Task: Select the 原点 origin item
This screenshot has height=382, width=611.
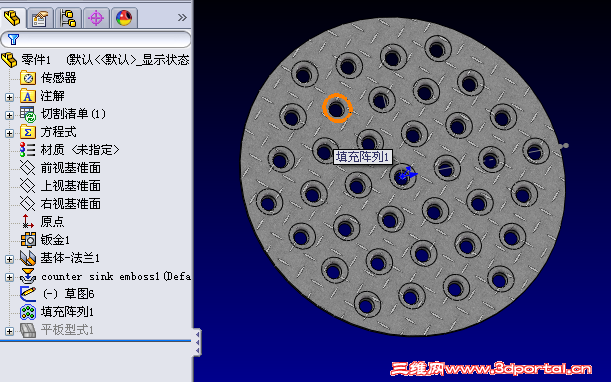Action: [x=52, y=222]
